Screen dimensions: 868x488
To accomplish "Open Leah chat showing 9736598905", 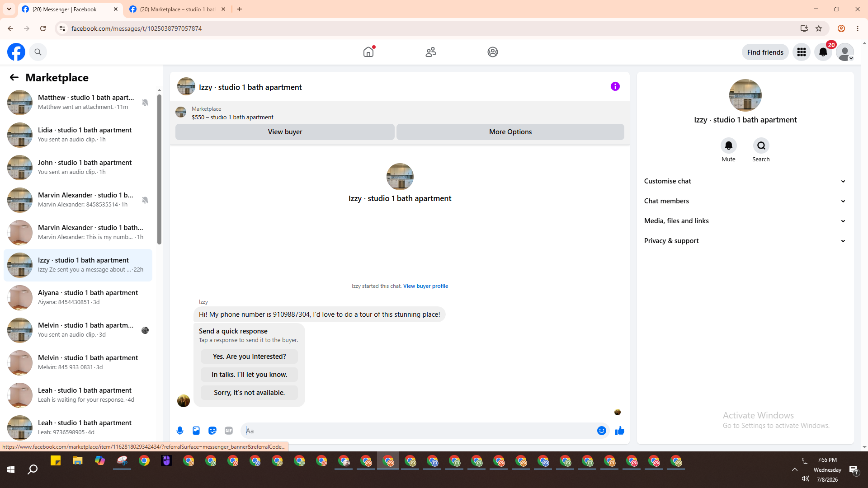I will (x=78, y=428).
